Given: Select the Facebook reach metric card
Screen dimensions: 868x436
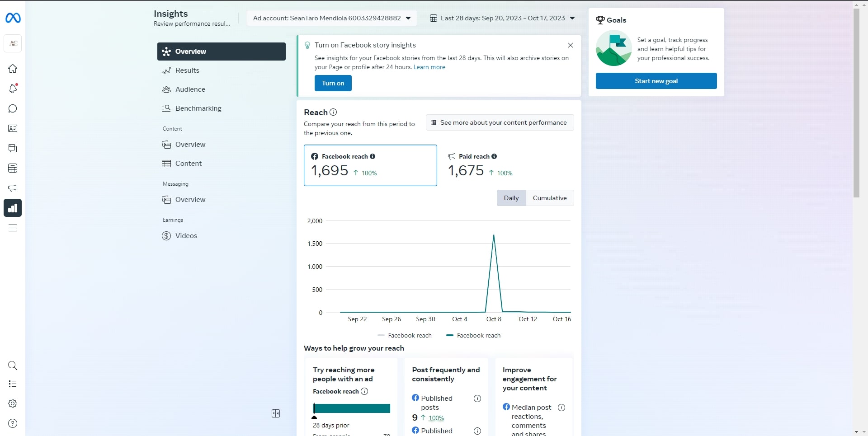Looking at the screenshot, I should coord(370,165).
